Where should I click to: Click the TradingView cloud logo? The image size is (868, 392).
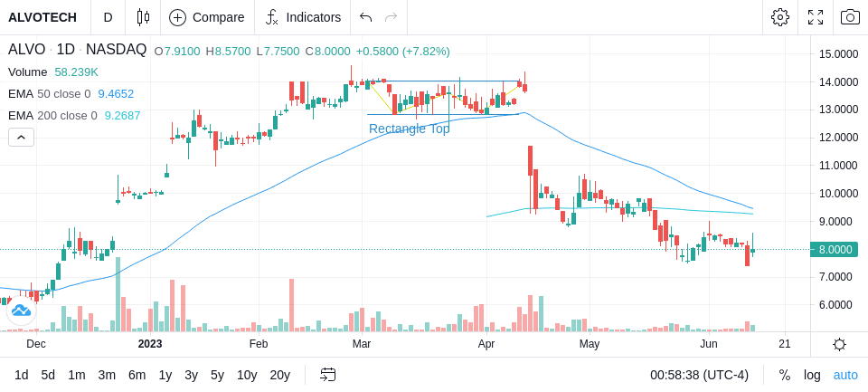pos(21,311)
